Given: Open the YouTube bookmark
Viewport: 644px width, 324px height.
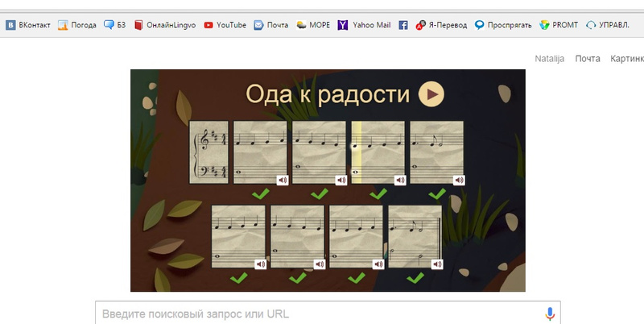Looking at the screenshot, I should 225,25.
